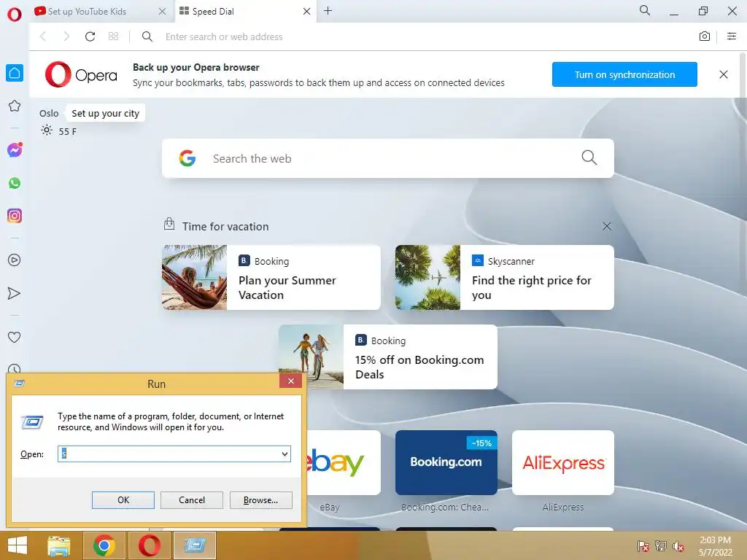This screenshot has width=747, height=560.
Task: Open Pinboards heart icon in sidebar
Action: point(15,337)
